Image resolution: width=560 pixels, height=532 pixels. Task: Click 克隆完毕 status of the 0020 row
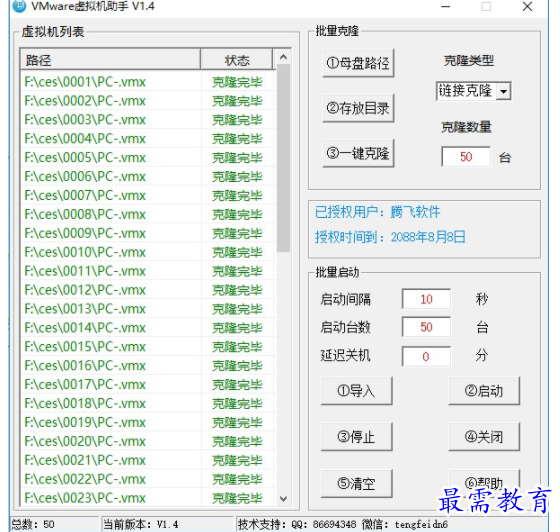coord(238,442)
